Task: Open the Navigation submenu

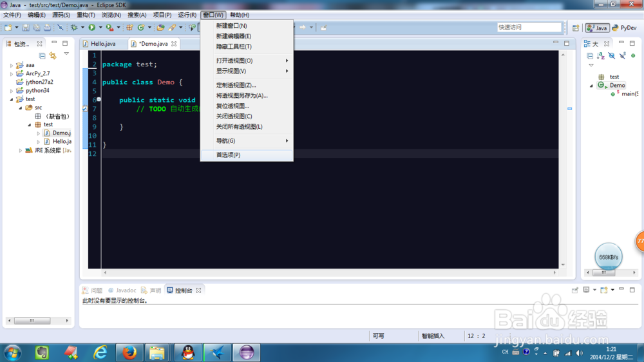Action: [x=247, y=140]
